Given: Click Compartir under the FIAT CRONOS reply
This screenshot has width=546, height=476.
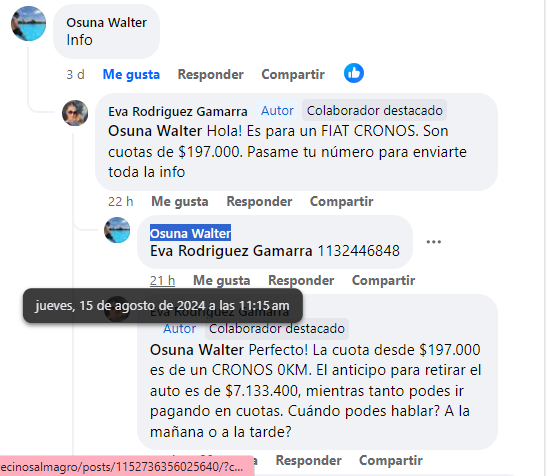Looking at the screenshot, I should coord(342,202).
